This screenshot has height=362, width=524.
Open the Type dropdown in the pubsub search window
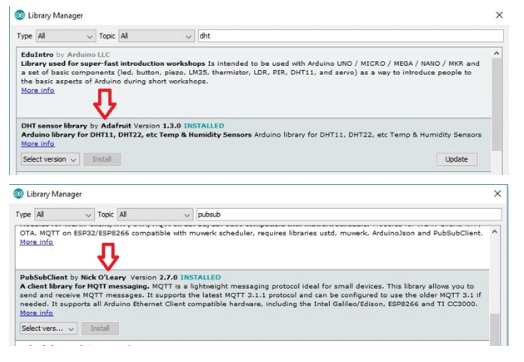pyautogui.click(x=64, y=215)
